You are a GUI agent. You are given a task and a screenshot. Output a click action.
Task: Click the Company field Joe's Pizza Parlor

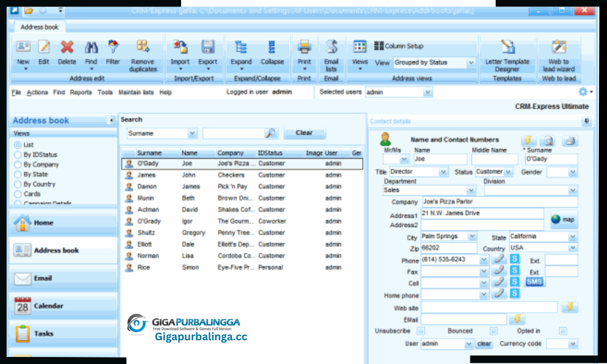500,202
